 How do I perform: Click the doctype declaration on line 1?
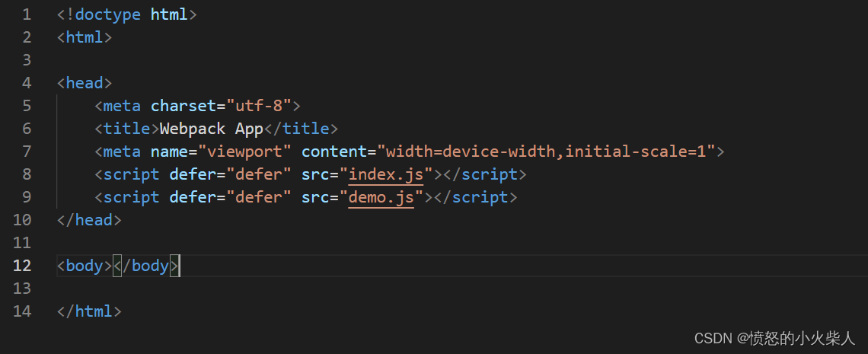126,14
